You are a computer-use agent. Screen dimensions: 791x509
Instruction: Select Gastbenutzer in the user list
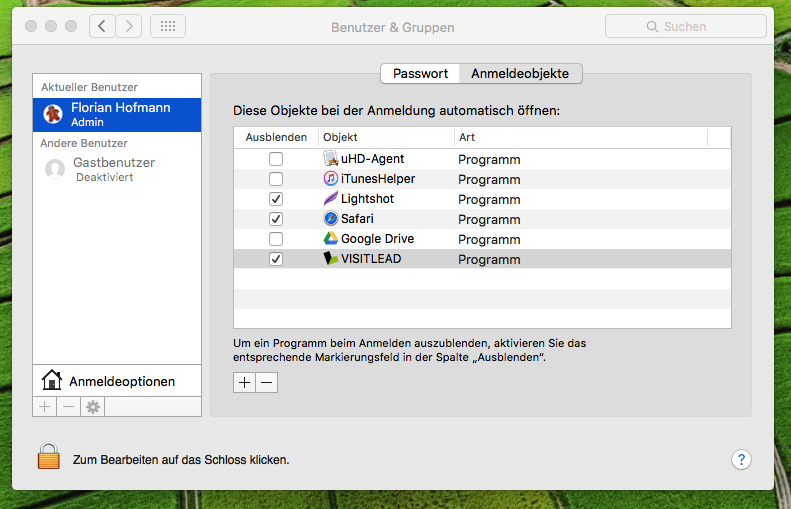tap(117, 169)
